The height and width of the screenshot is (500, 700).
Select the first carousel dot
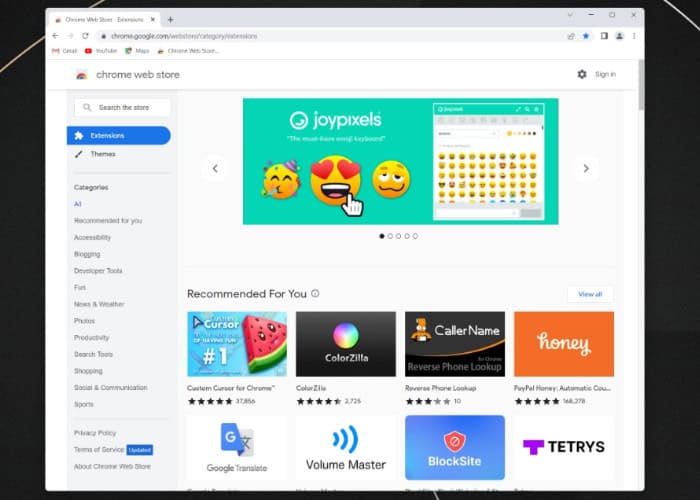[x=382, y=236]
